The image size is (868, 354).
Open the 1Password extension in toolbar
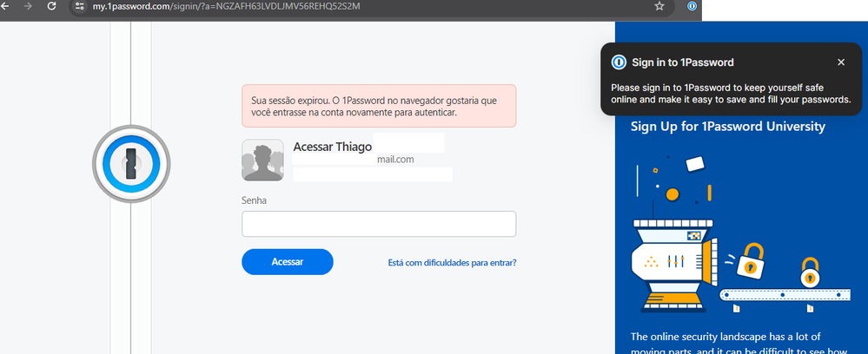click(692, 6)
